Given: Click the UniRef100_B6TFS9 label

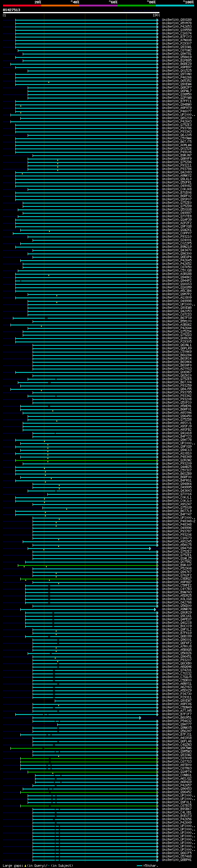Looking at the screenshot, I should (x=177, y=318).
